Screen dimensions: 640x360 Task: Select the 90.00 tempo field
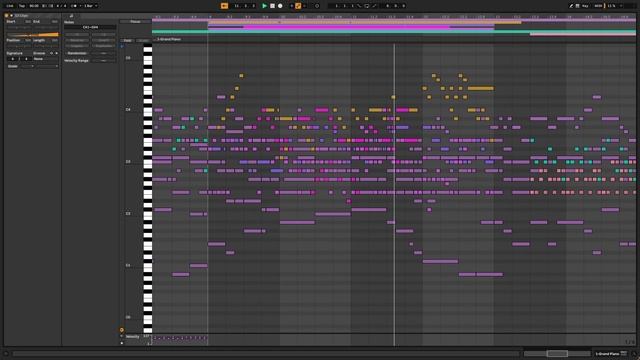pos(34,6)
